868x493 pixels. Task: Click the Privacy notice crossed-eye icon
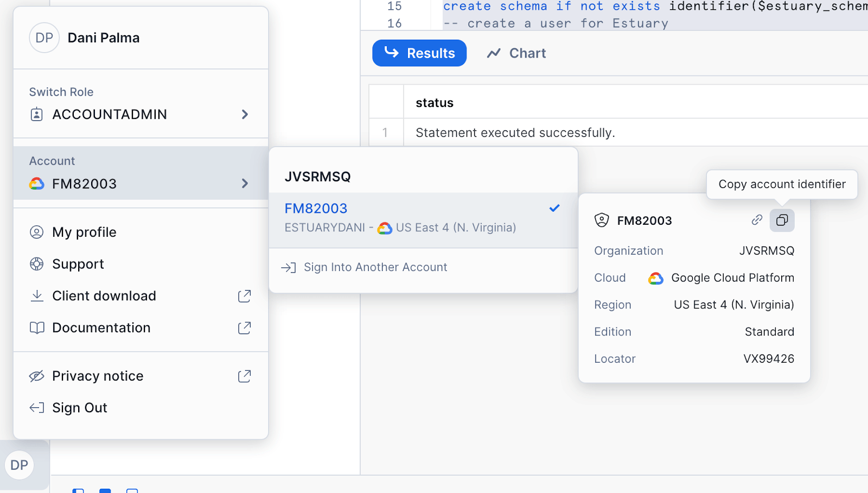(36, 376)
